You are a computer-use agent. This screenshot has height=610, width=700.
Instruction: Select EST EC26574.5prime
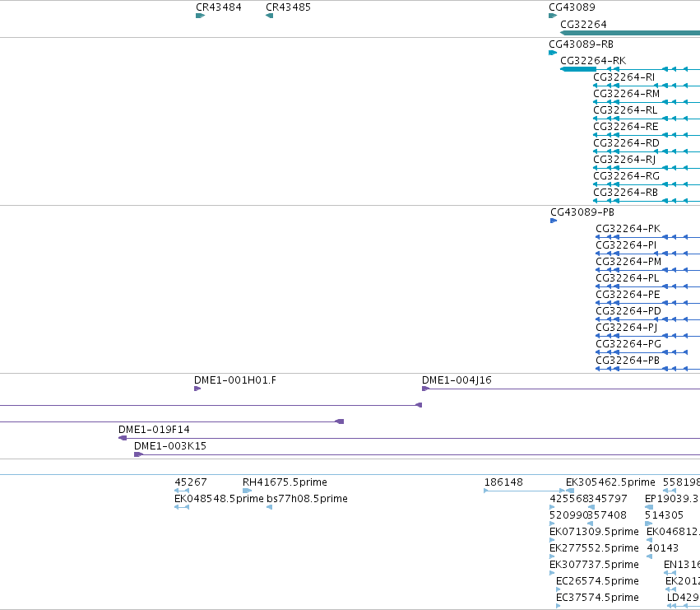tap(597, 581)
